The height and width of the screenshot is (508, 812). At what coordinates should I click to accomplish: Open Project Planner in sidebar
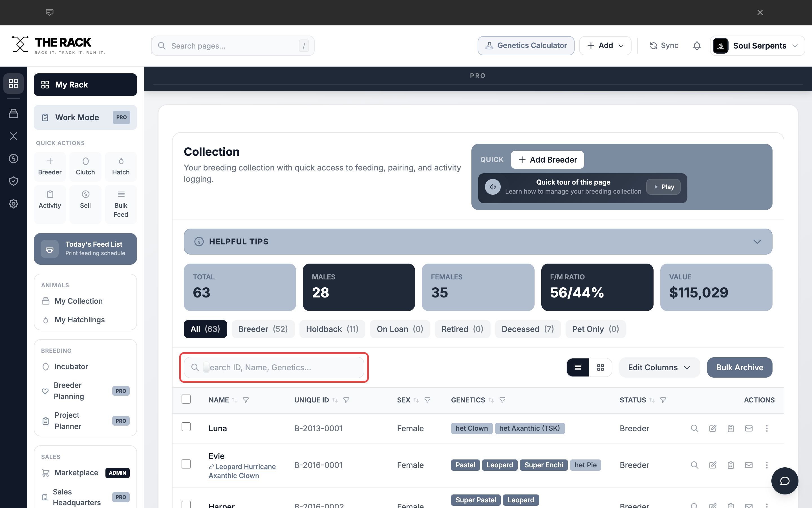(x=85, y=421)
